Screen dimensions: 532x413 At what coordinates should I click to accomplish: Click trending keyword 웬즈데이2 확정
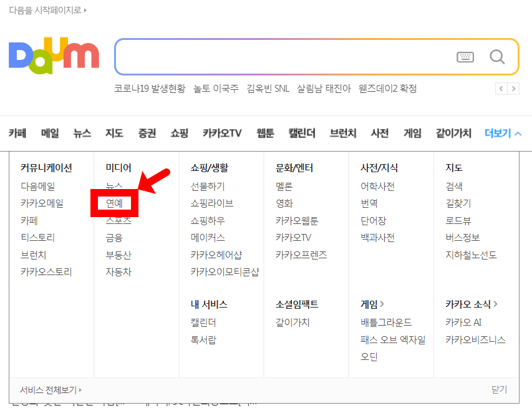387,89
